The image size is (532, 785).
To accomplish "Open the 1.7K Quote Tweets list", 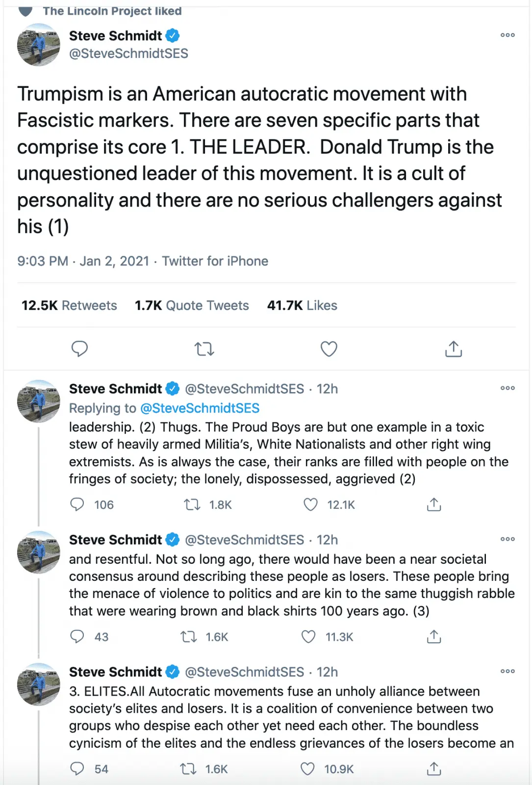I will (192, 306).
